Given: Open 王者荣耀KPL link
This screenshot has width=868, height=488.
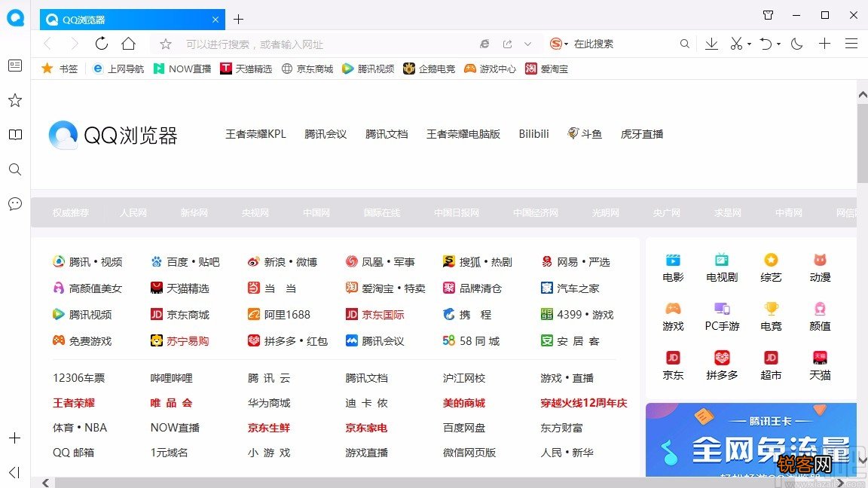Looking at the screenshot, I should (255, 134).
